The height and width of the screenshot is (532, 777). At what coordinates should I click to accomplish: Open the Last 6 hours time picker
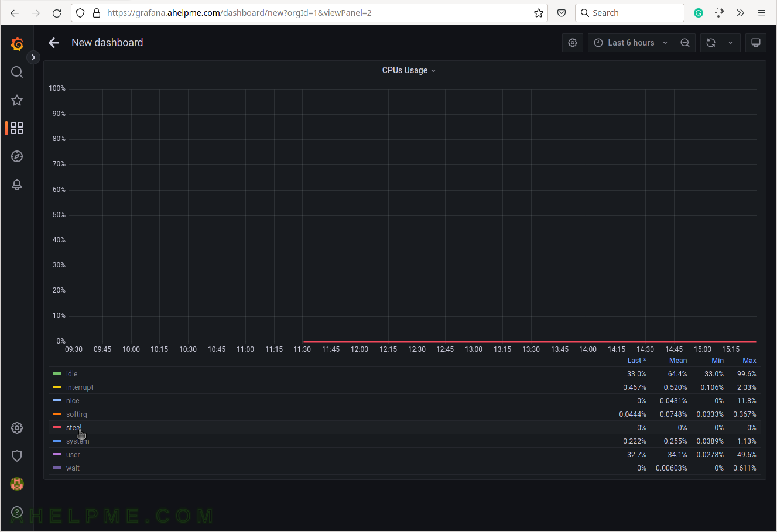coord(631,43)
